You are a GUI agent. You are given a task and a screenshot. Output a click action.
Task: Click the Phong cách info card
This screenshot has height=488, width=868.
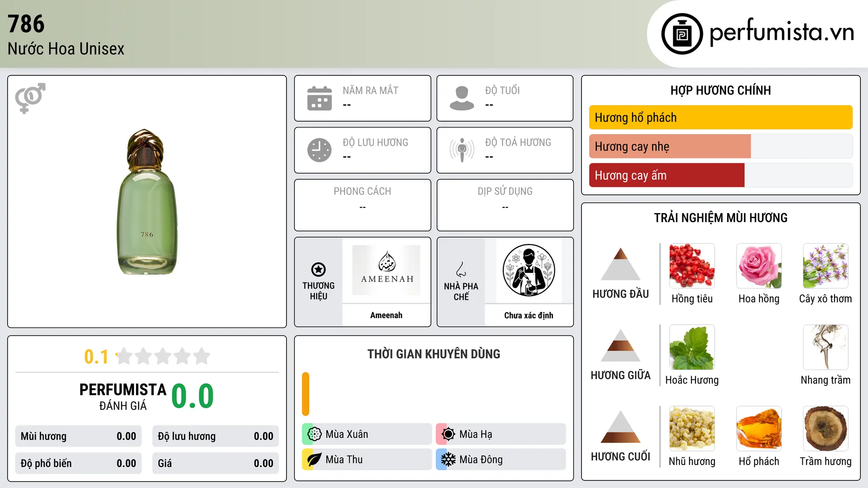[362, 205]
